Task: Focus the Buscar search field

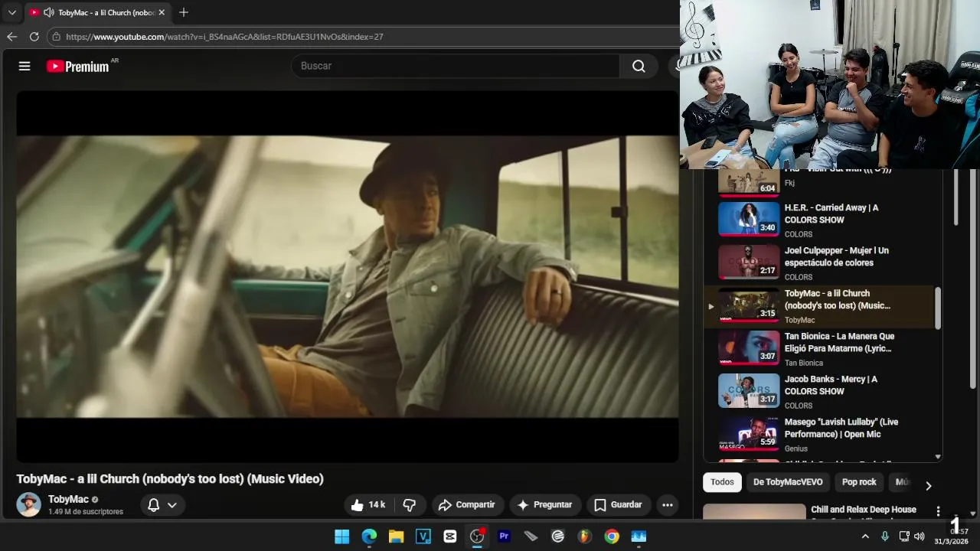Action: (x=456, y=66)
